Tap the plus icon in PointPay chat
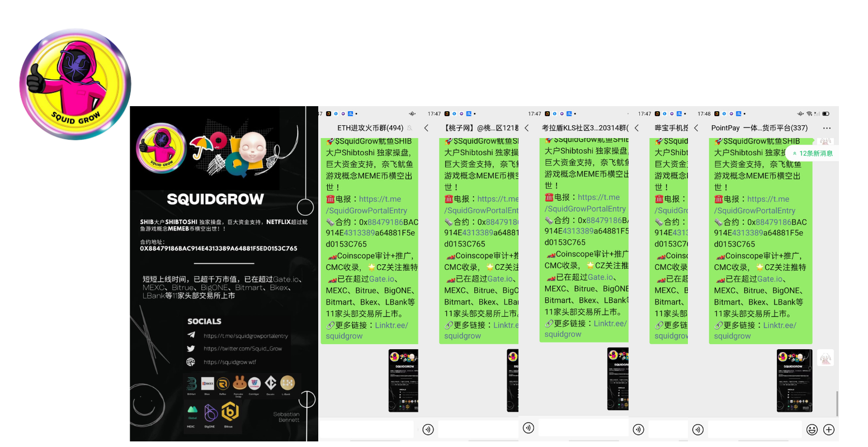Image resolution: width=868 pixels, height=447 pixels. point(829,430)
